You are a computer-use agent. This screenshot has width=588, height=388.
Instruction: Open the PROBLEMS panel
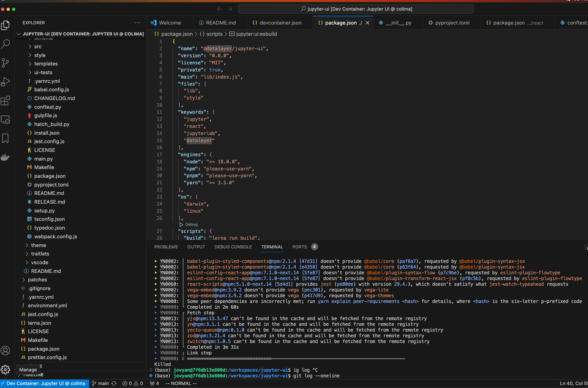click(x=166, y=247)
